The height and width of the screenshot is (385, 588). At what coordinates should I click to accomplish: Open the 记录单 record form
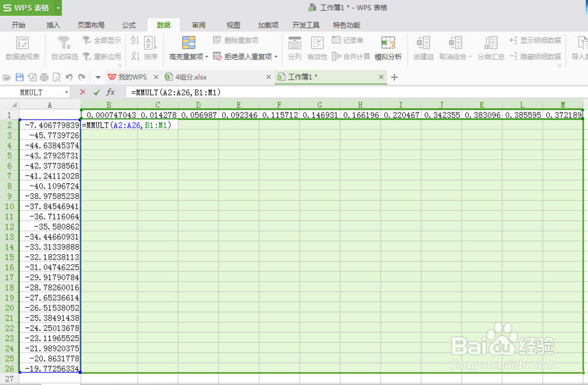pyautogui.click(x=348, y=40)
